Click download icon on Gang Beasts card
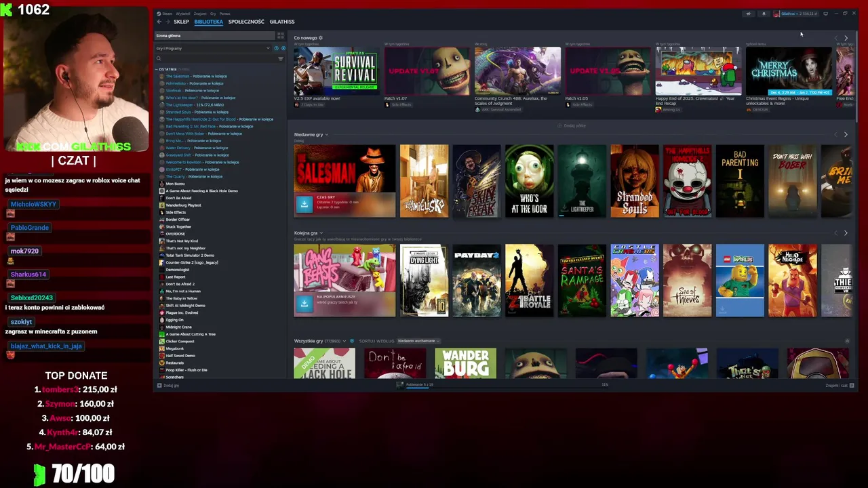This screenshot has height=488, width=868. click(304, 304)
